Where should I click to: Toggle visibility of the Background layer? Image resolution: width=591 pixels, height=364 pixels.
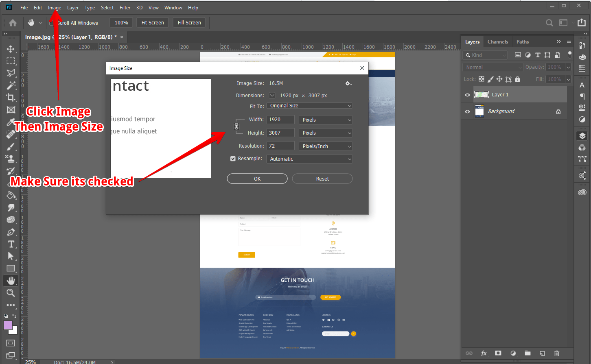point(467,111)
